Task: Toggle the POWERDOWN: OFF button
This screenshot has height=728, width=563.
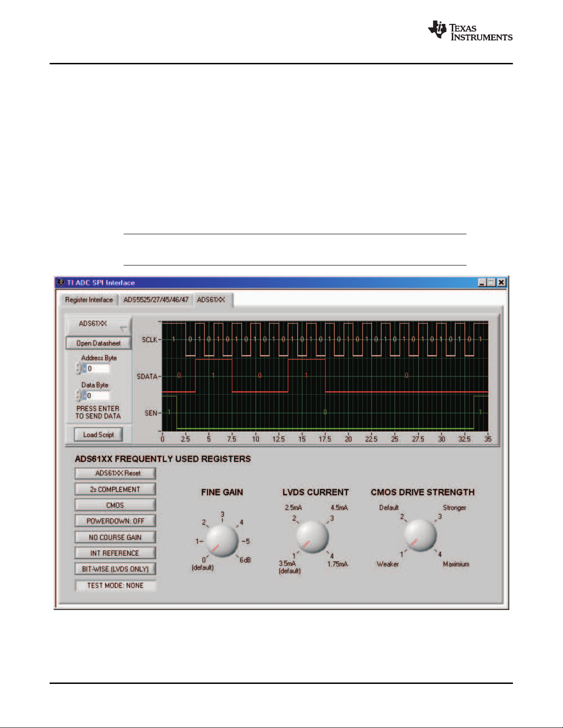Action: coord(115,521)
